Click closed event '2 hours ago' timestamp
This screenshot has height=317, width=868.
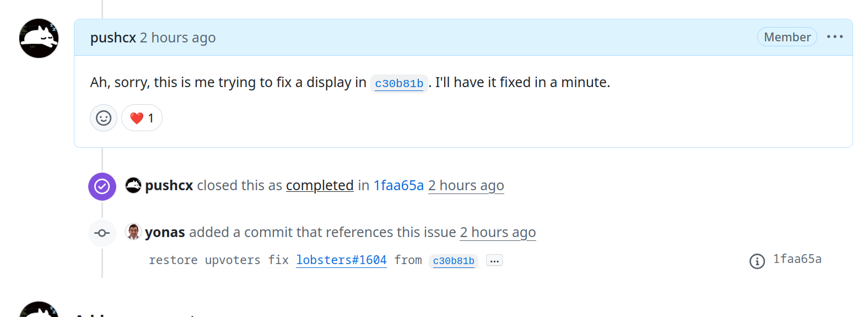coord(466,185)
